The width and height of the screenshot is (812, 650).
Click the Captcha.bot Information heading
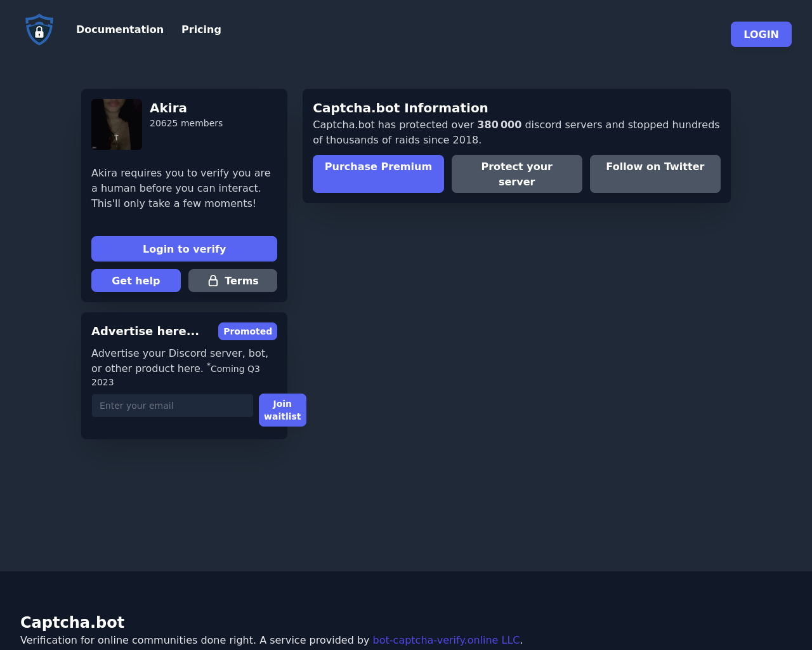tap(400, 108)
